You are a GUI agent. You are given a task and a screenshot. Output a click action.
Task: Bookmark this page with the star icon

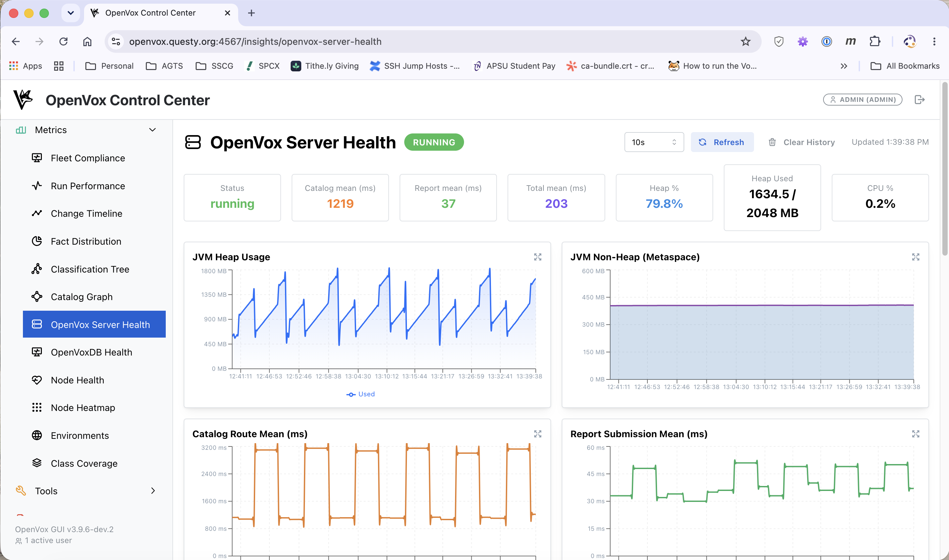tap(745, 41)
